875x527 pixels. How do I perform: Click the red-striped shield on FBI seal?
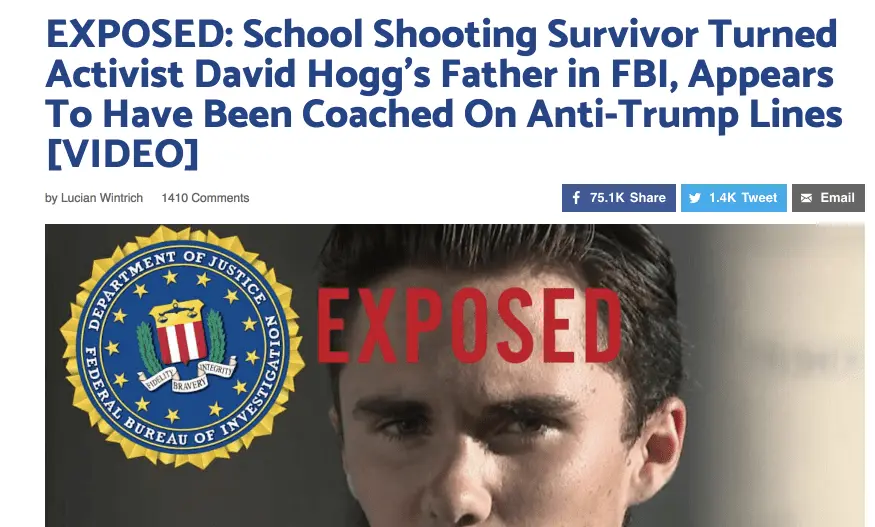[x=180, y=340]
